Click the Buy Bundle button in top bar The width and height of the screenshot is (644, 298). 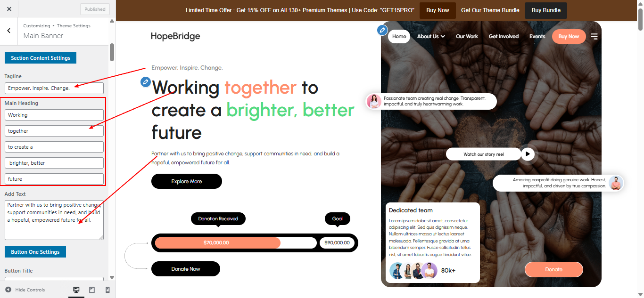[x=546, y=10]
